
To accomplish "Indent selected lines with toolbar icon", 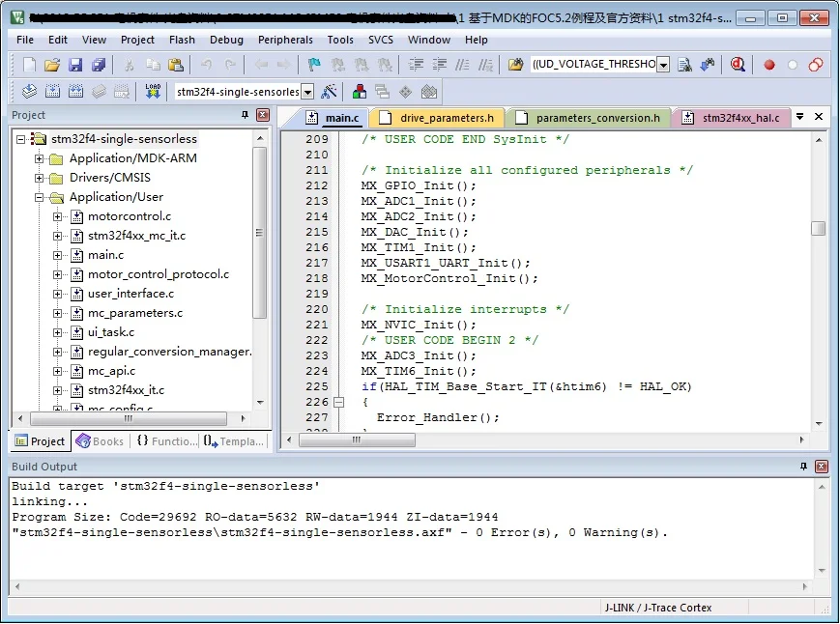I will (x=416, y=65).
